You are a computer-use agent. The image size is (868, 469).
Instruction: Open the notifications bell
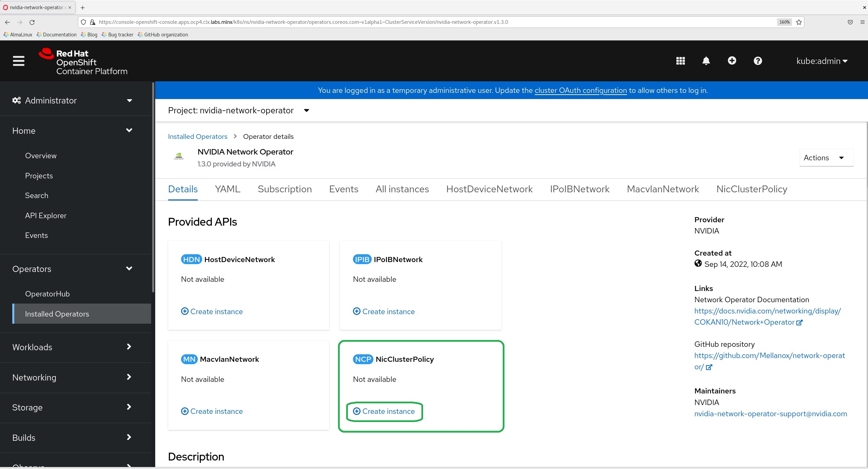706,61
